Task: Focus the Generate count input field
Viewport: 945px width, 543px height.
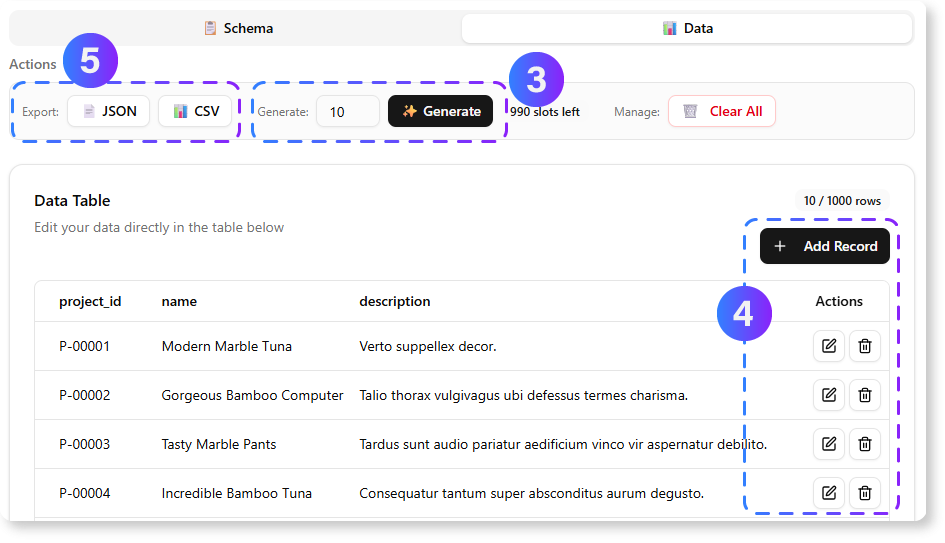Action: tap(347, 111)
